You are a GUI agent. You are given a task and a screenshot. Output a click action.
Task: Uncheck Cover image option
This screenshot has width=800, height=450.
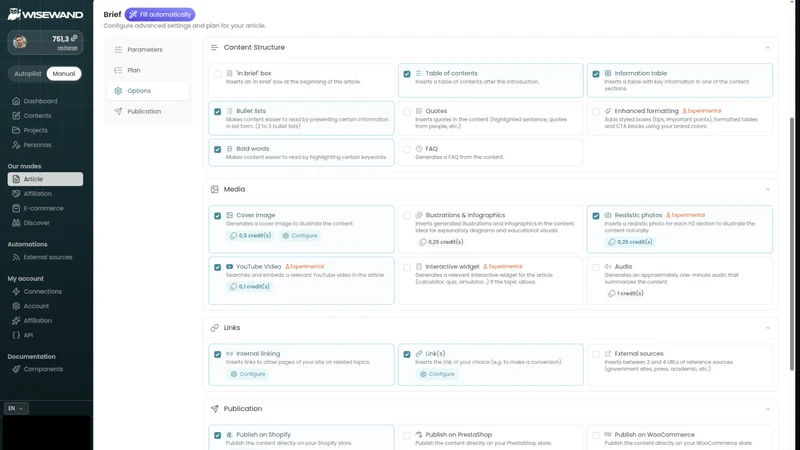[218, 216]
